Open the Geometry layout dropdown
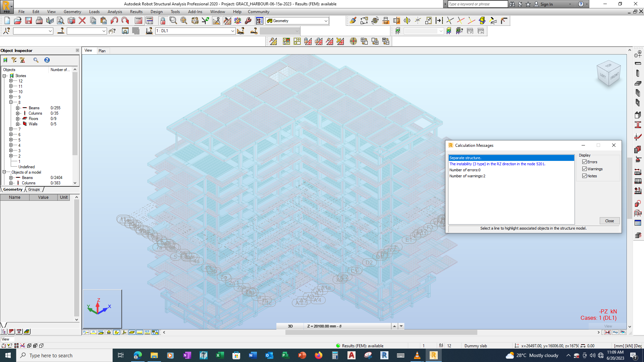 (326, 21)
